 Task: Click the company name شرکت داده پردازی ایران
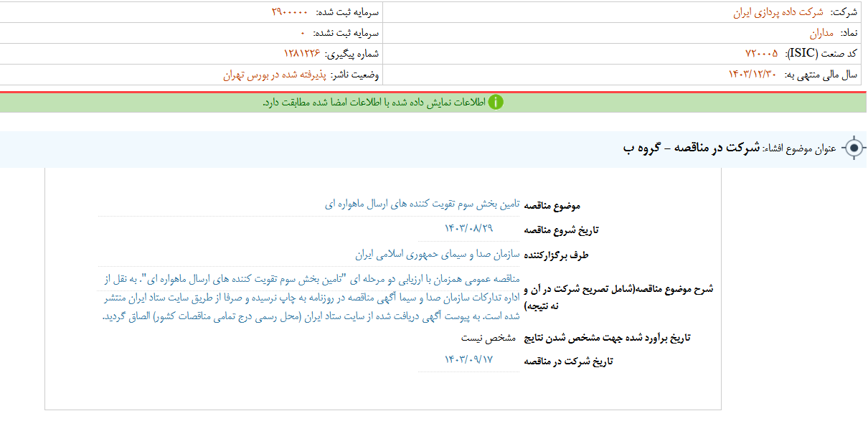coord(778,9)
